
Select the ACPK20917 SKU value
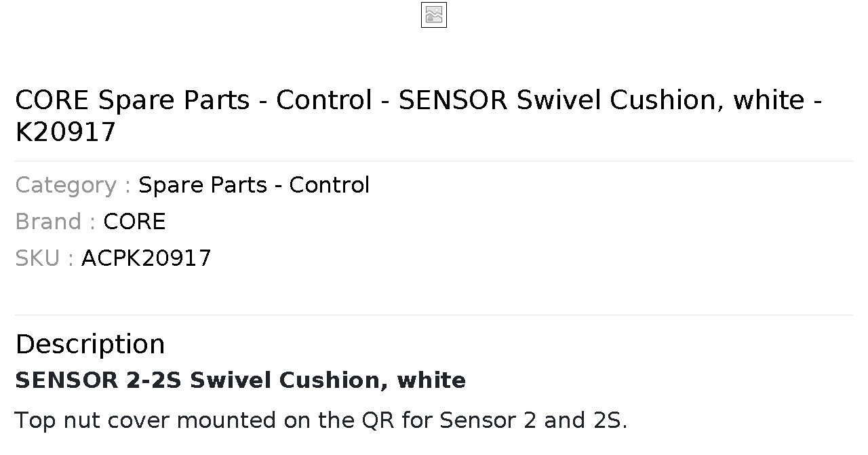146,258
